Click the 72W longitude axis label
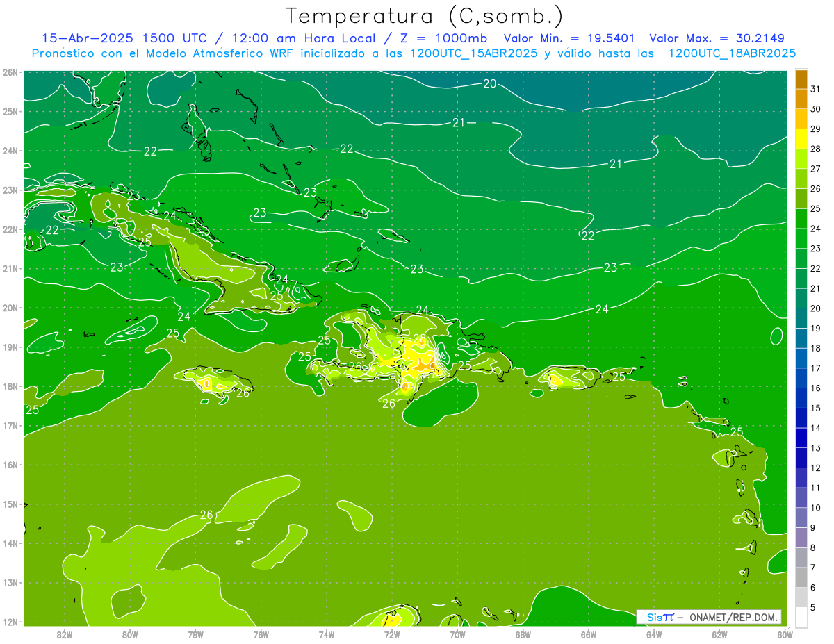Viewport: 834px width, 644px height. pos(392,634)
